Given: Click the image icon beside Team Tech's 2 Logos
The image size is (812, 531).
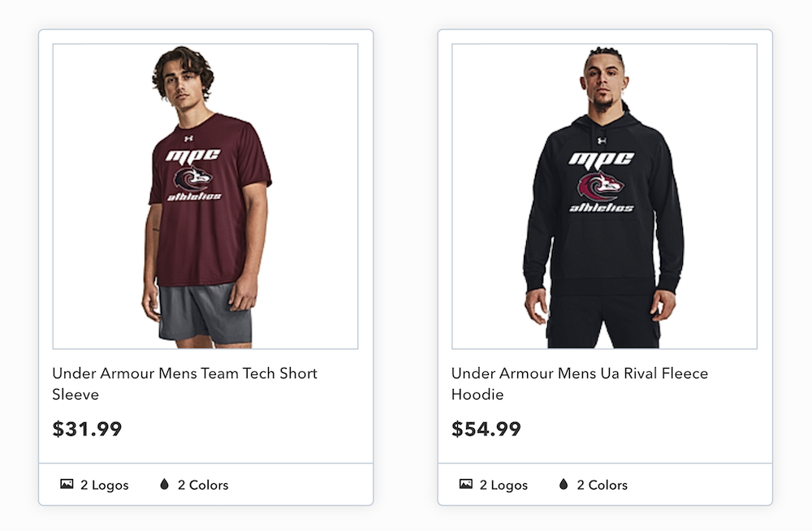Looking at the screenshot, I should click(x=67, y=484).
